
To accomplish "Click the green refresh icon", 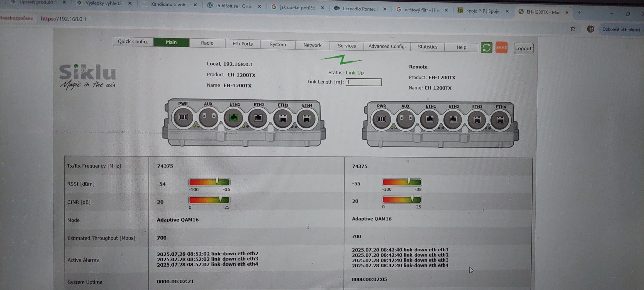I will [x=486, y=48].
